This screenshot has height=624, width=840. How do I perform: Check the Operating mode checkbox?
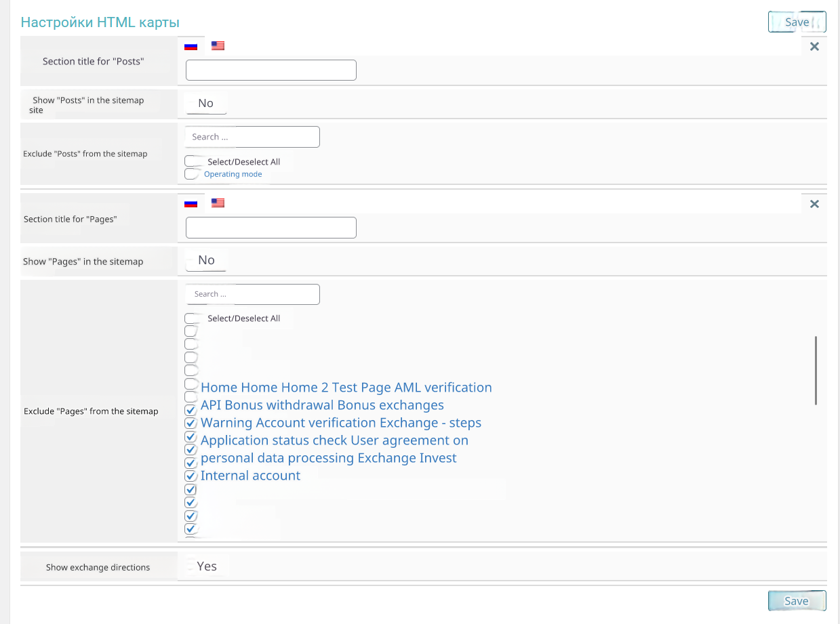[192, 174]
